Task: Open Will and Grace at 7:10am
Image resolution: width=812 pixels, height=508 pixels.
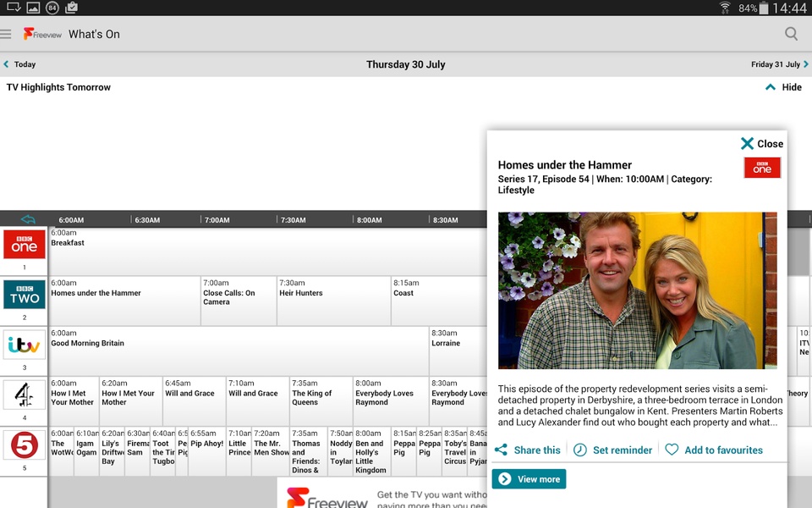Action: (257, 401)
